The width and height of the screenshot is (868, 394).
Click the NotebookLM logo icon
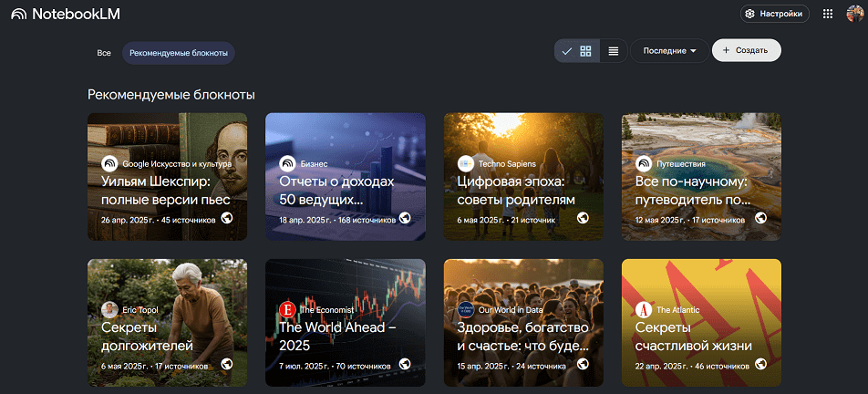19,15
